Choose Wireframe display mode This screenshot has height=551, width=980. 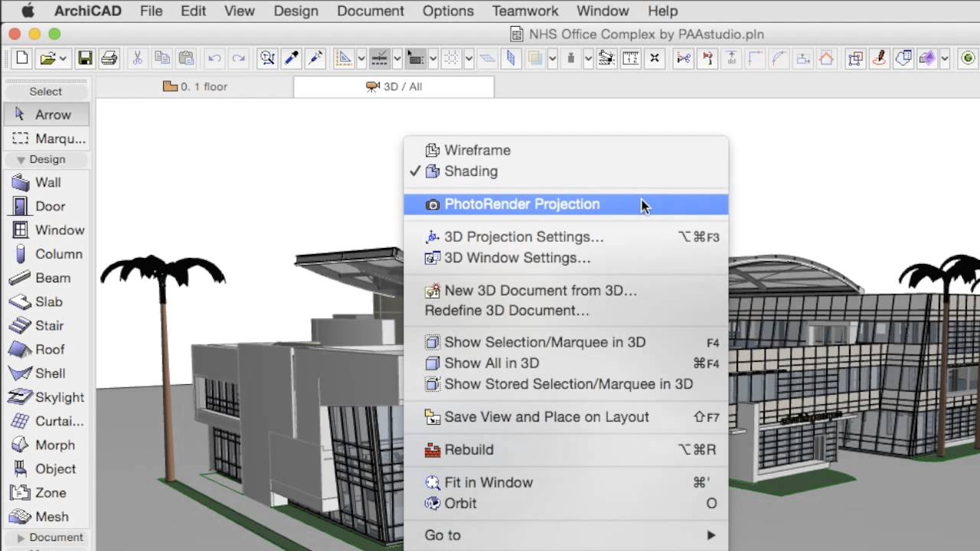pos(566,150)
